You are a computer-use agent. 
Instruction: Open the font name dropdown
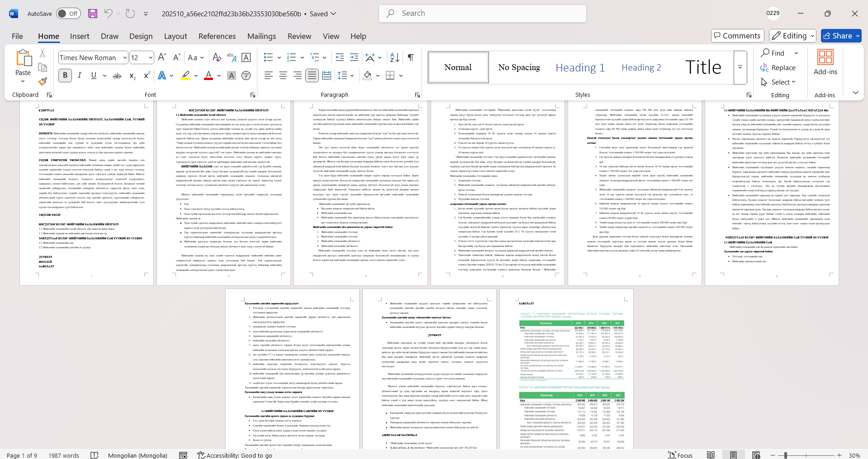point(124,57)
